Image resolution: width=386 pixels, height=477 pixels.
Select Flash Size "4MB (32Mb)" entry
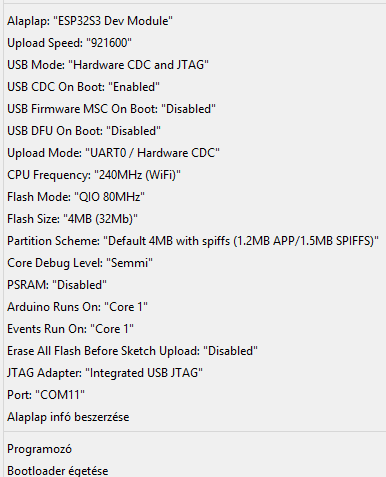[195, 219]
